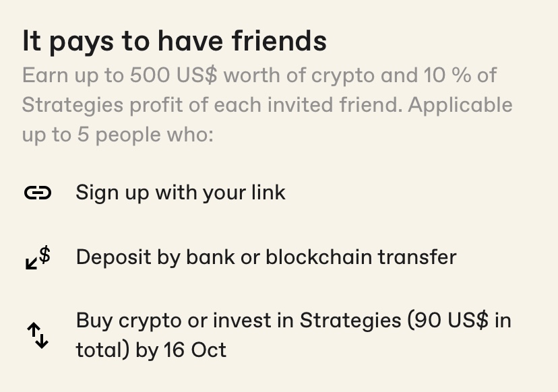Click the chain link icon
Screen dimensions: 558x392
pyautogui.click(x=38, y=193)
